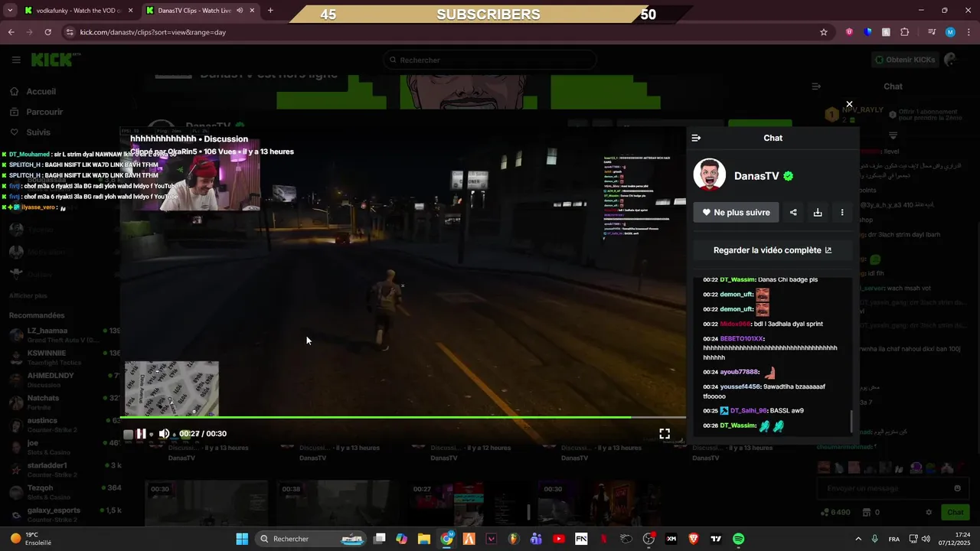
Task: Open Brave browser from taskbar
Action: coord(694,539)
